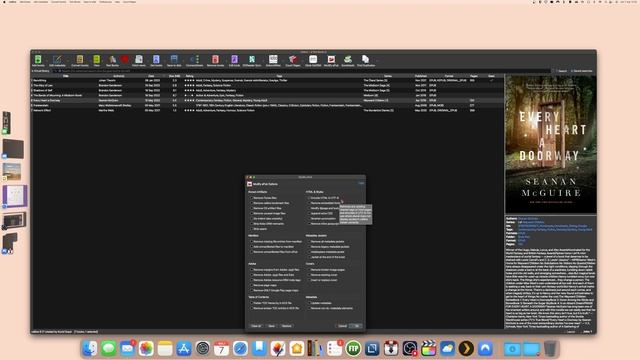Click the Convert books toolbar icon

click(x=80, y=61)
